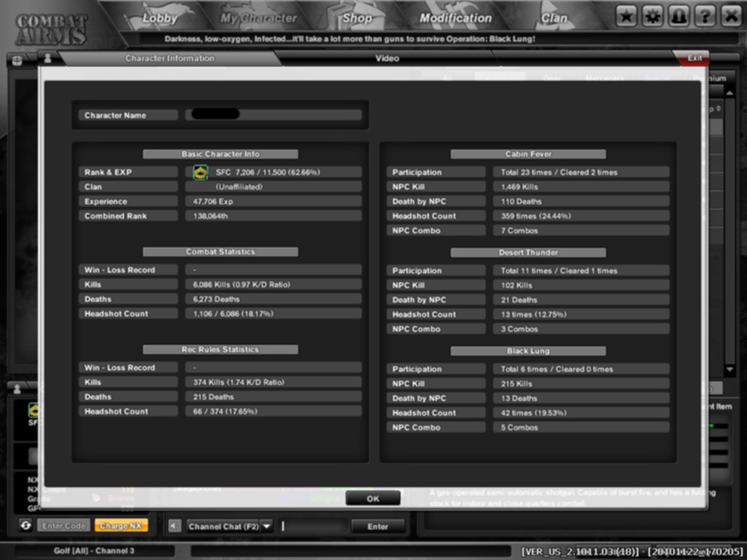Click the red Exit button
Screen dimensions: 747x560
[694, 58]
